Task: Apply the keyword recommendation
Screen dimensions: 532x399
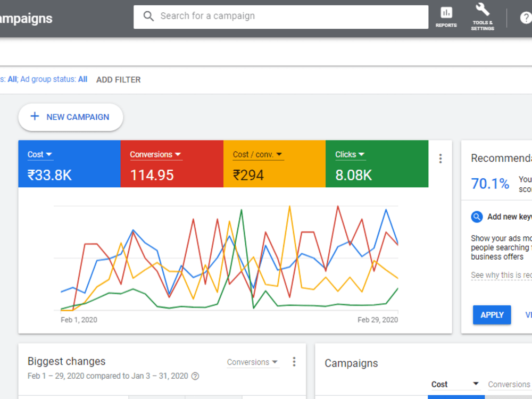Action: point(492,315)
